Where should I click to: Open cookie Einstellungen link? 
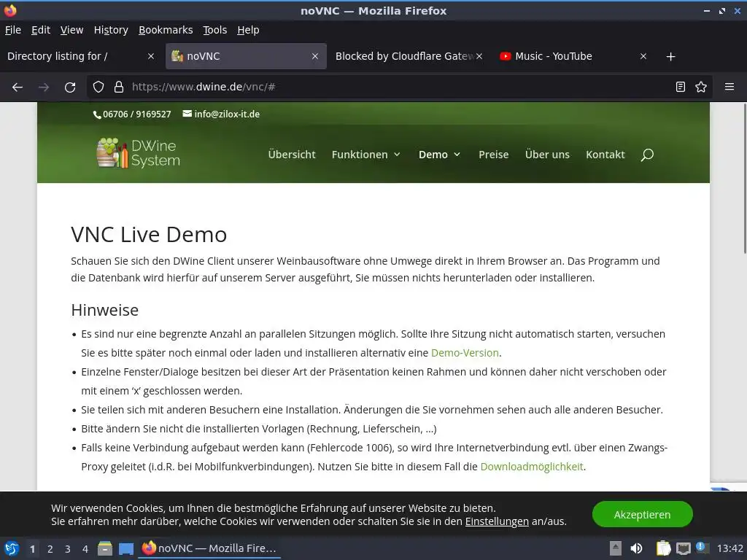tap(497, 521)
